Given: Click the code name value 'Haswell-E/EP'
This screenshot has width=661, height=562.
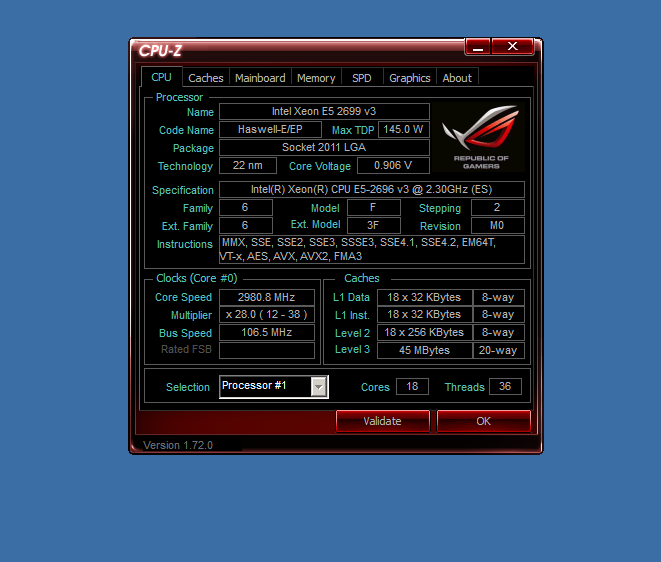Looking at the screenshot, I should click(270, 129).
